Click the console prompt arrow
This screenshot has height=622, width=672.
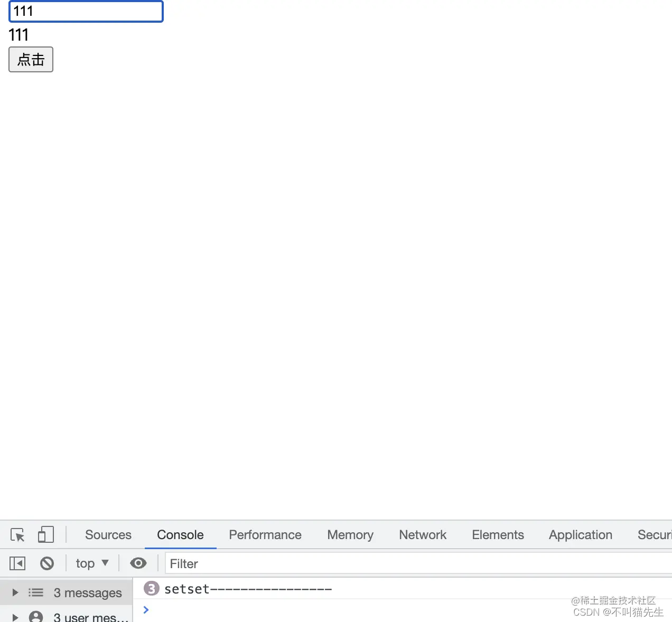point(146,610)
